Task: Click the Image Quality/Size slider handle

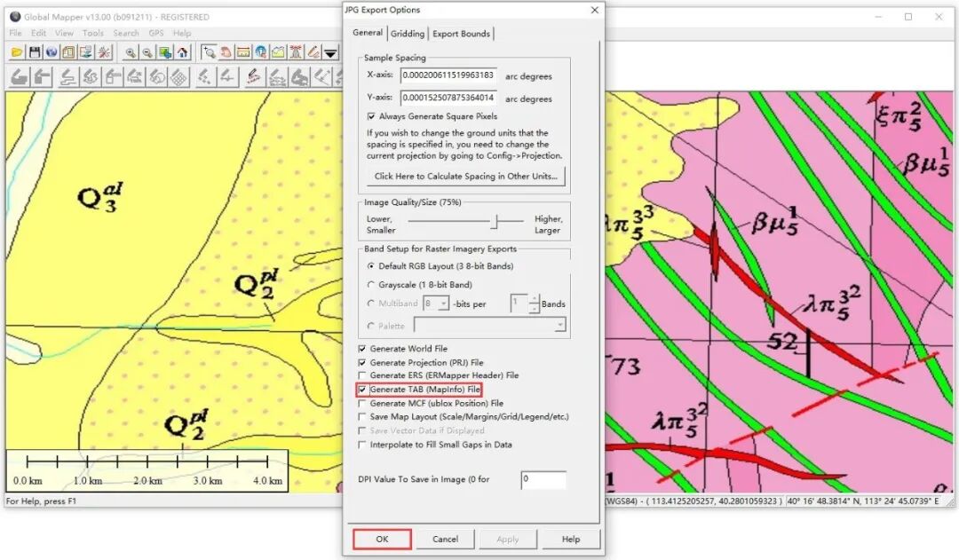Action: (x=496, y=221)
